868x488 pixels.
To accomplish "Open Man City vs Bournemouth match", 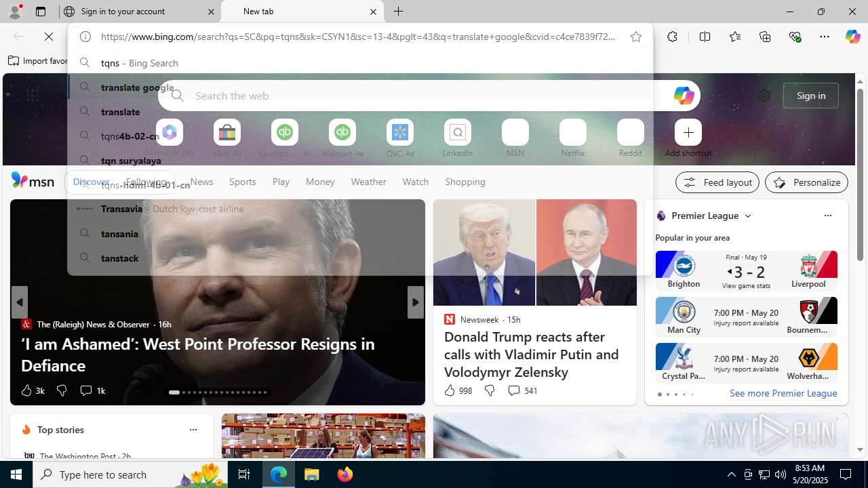I will [x=746, y=317].
